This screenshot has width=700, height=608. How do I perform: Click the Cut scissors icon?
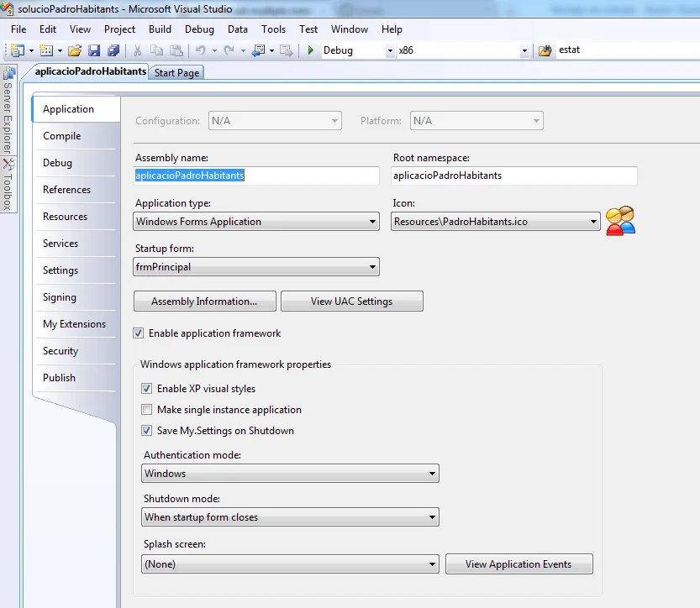tap(137, 50)
